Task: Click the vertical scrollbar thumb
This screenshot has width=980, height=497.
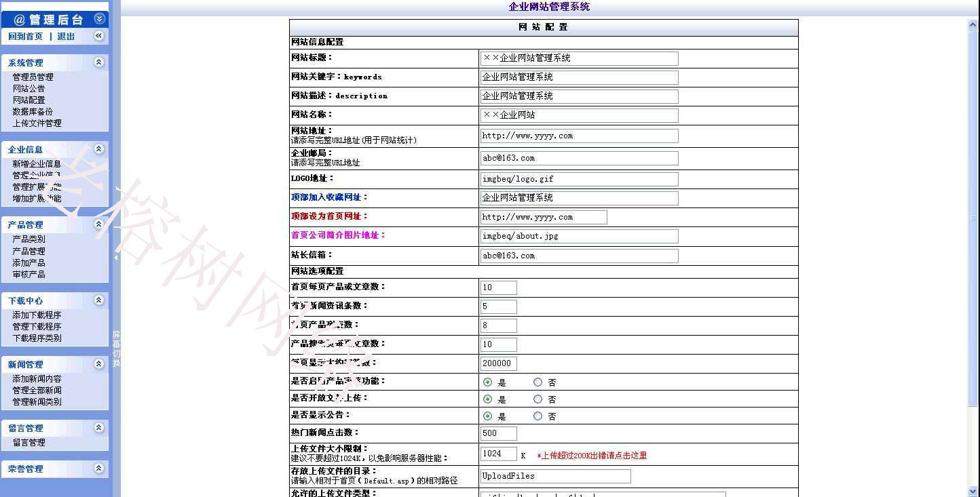Action: click(x=973, y=218)
